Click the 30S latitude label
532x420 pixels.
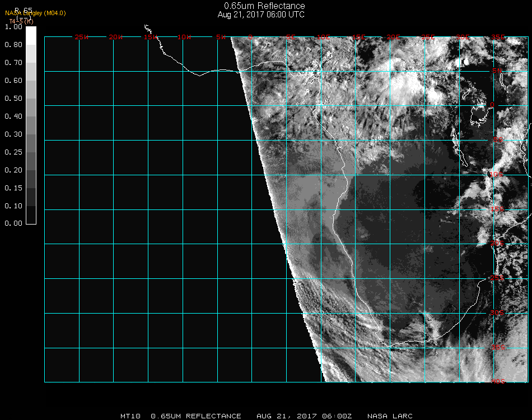point(497,312)
